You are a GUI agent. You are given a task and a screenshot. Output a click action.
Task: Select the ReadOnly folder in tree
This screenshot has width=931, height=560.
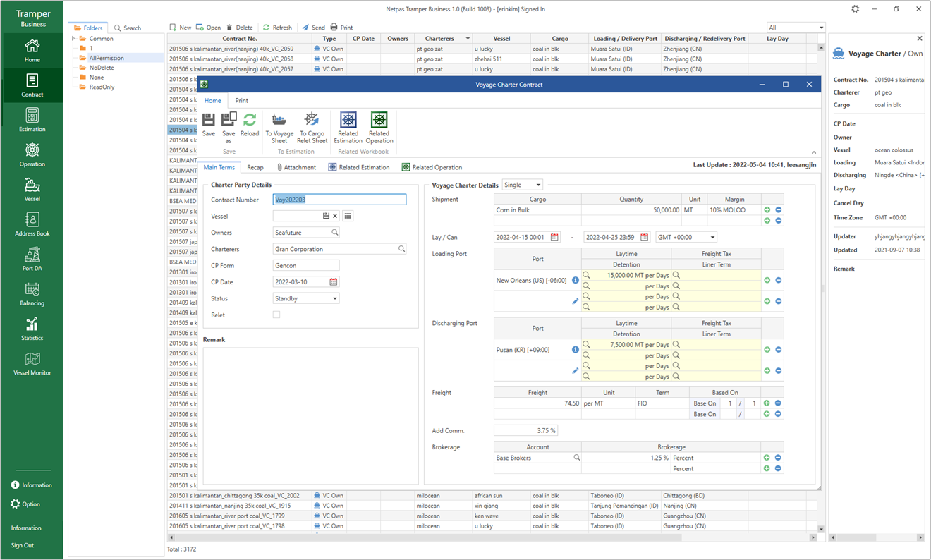102,87
